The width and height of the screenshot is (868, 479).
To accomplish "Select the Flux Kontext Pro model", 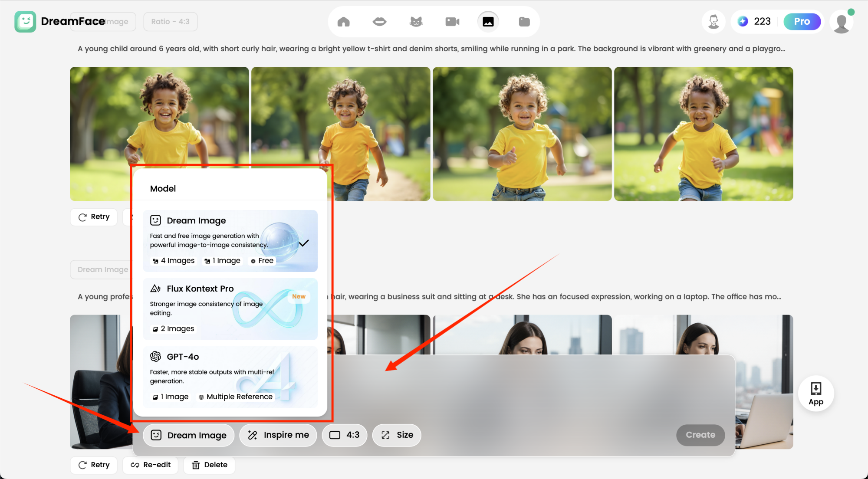I will [230, 309].
